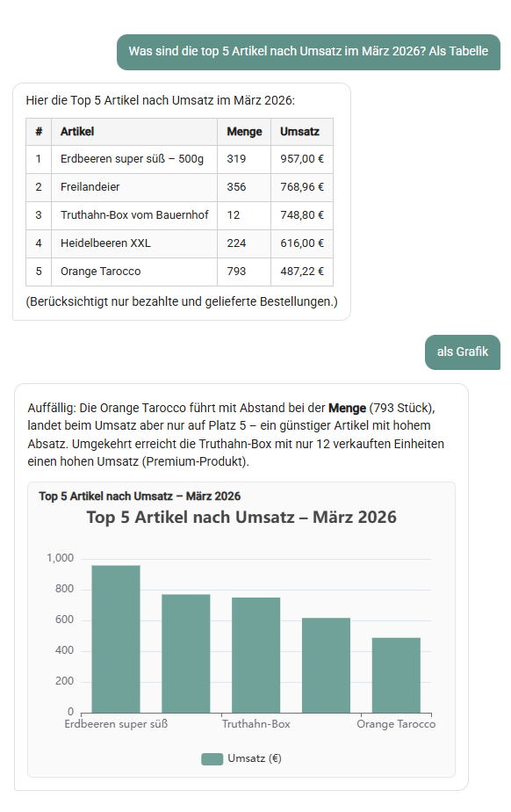The image size is (511, 812).
Task: Click the large chart title 'Top 5 Artikel'
Action: 241,518
